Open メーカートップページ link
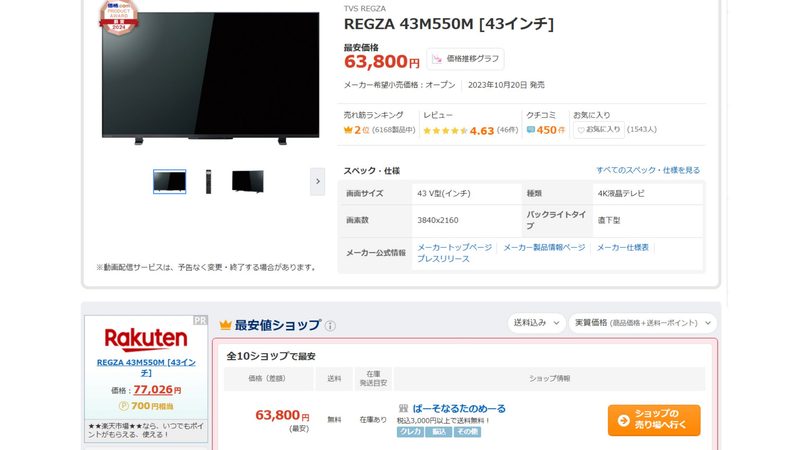 (x=455, y=247)
